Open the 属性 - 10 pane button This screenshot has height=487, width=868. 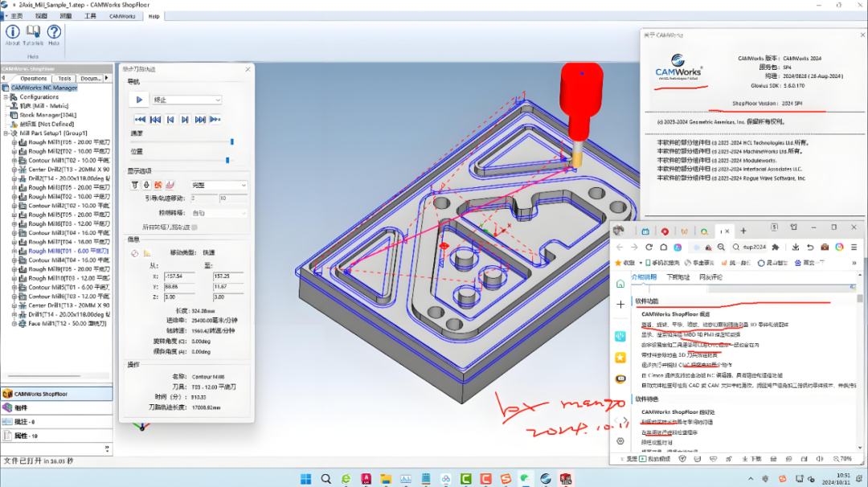pyautogui.click(x=56, y=436)
